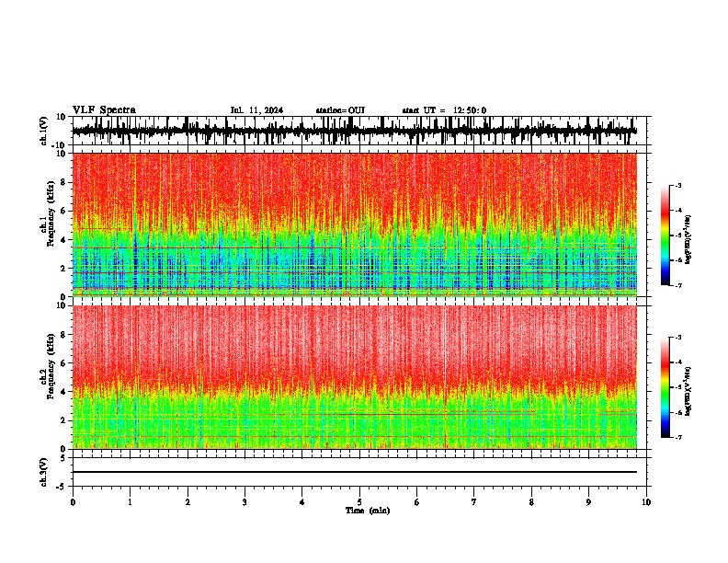
Task: Click the ch.2 color bar "-3" tick label
Action: (677, 338)
